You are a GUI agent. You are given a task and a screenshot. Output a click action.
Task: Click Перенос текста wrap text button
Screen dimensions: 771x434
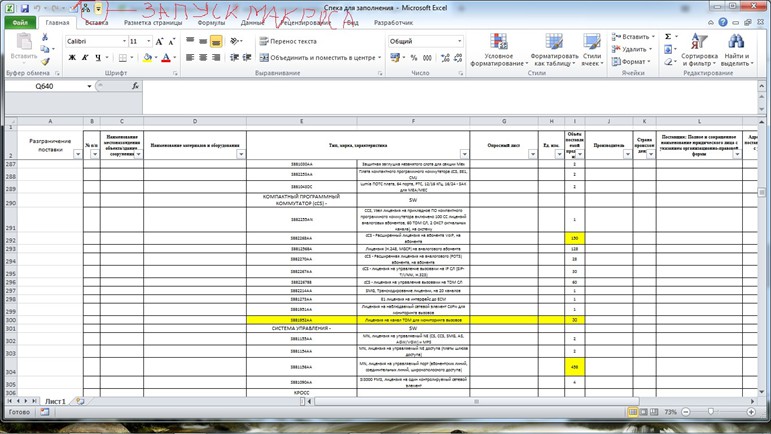[288, 41]
